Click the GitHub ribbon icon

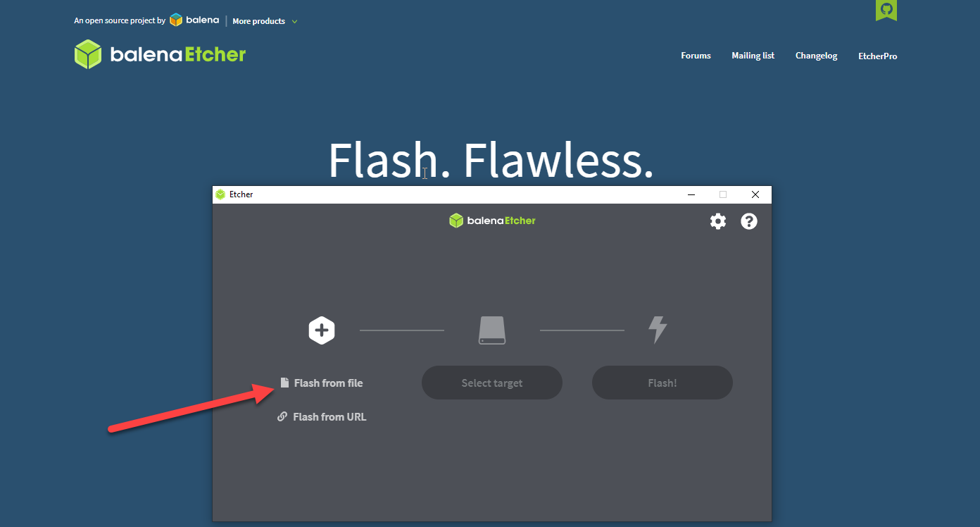(x=886, y=10)
